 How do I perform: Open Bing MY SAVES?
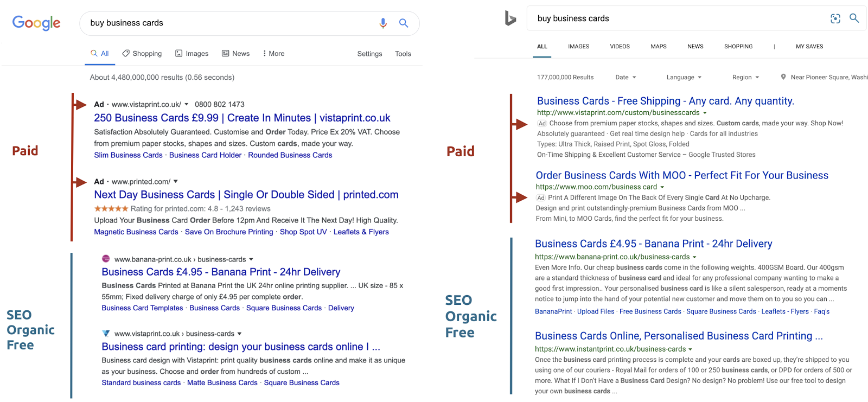point(809,47)
